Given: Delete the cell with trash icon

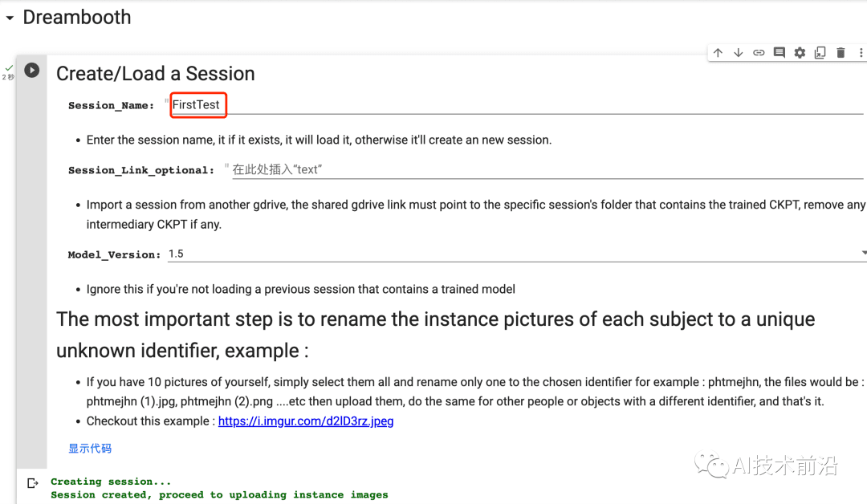Looking at the screenshot, I should pos(841,53).
